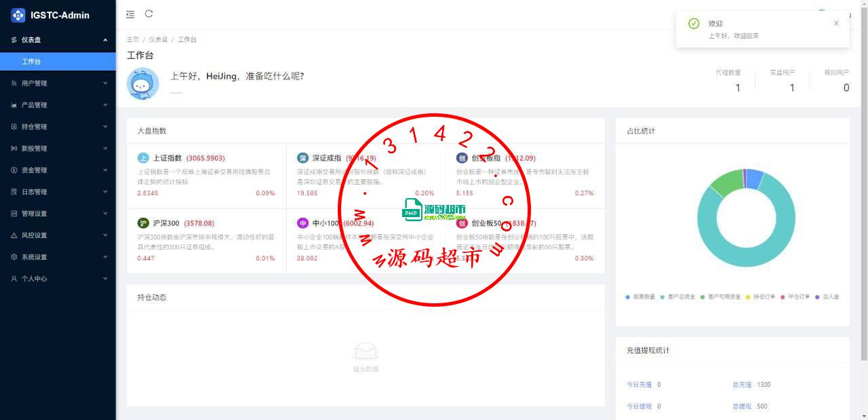Click the 资金管理 coin icon in sidebar

click(x=14, y=170)
